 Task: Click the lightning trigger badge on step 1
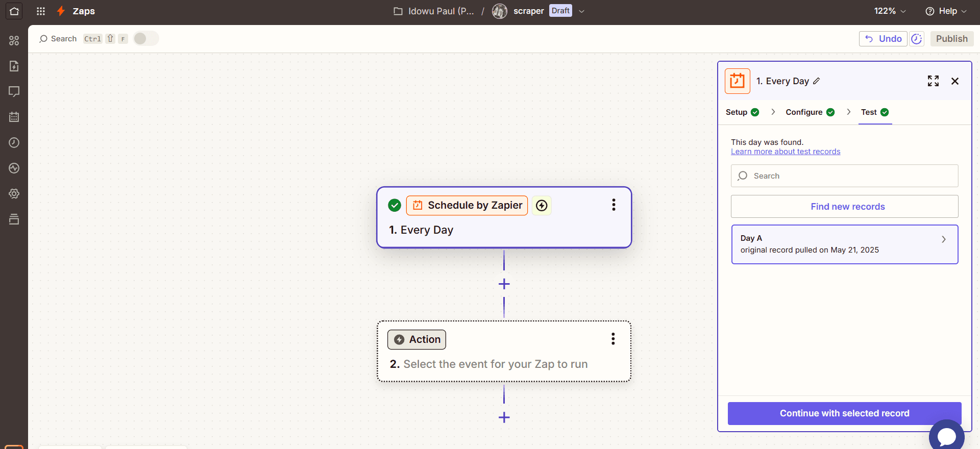(x=542, y=205)
